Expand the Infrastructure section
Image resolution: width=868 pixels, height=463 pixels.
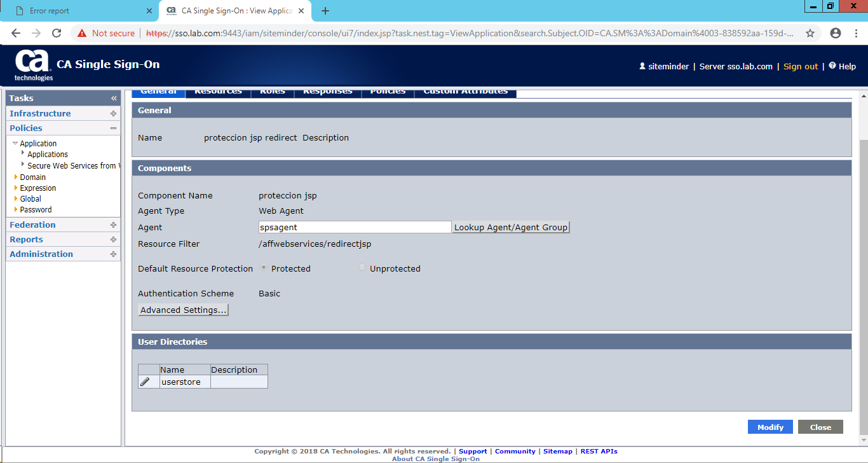point(113,114)
